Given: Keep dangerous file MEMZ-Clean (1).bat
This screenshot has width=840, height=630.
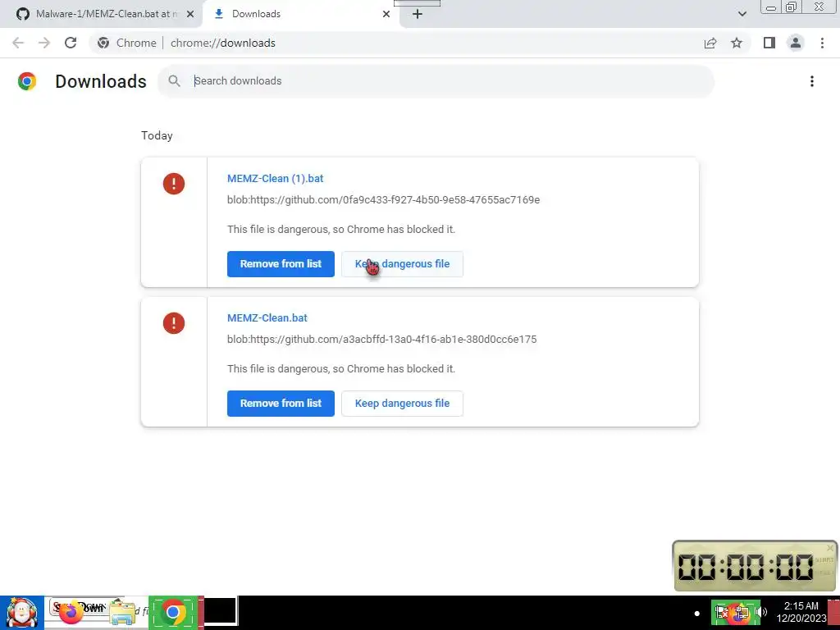Looking at the screenshot, I should (402, 264).
